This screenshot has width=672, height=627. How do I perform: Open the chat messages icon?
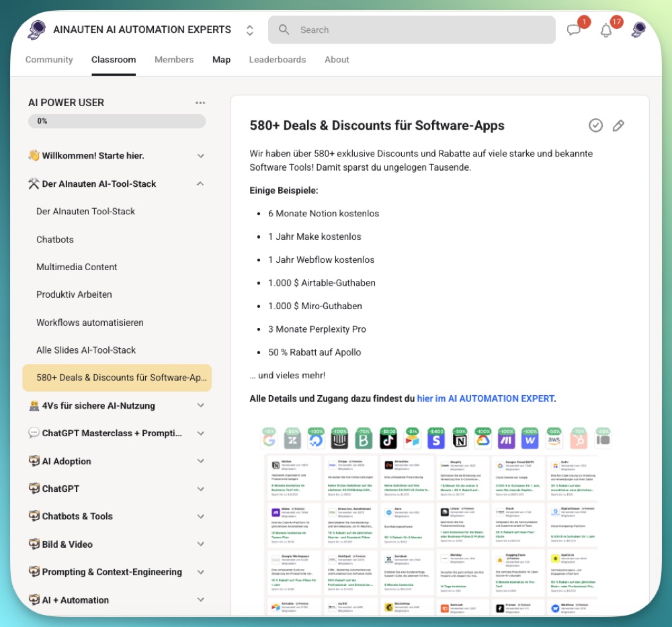tap(573, 30)
